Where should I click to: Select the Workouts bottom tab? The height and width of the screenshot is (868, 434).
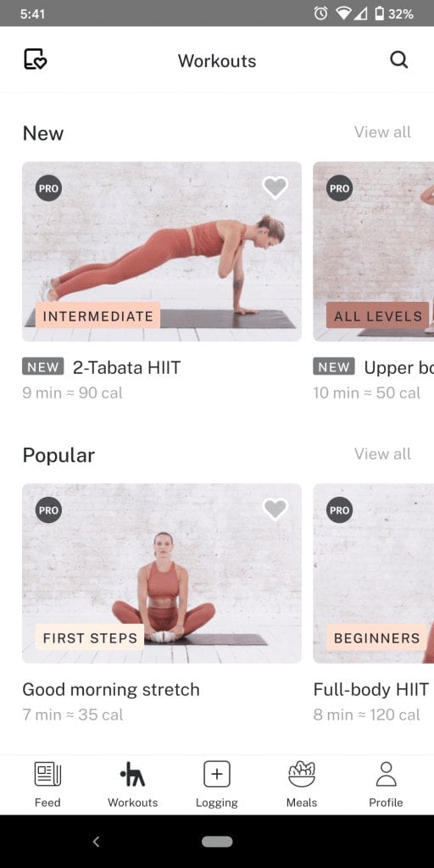(x=132, y=784)
